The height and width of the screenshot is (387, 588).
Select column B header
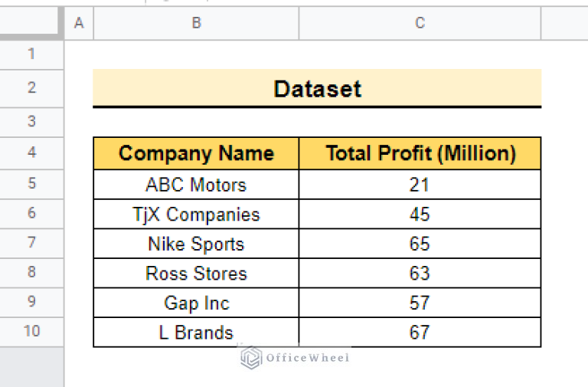coord(196,23)
